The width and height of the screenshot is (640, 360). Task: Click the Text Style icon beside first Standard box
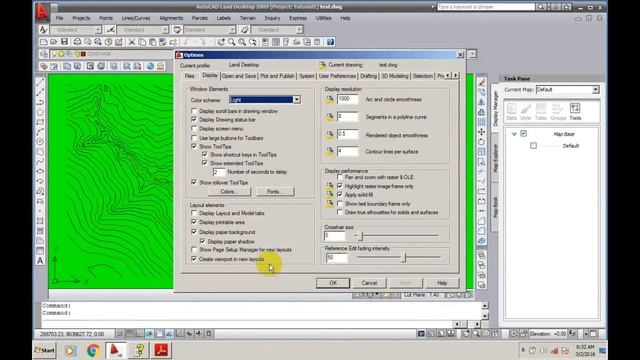tap(43, 29)
